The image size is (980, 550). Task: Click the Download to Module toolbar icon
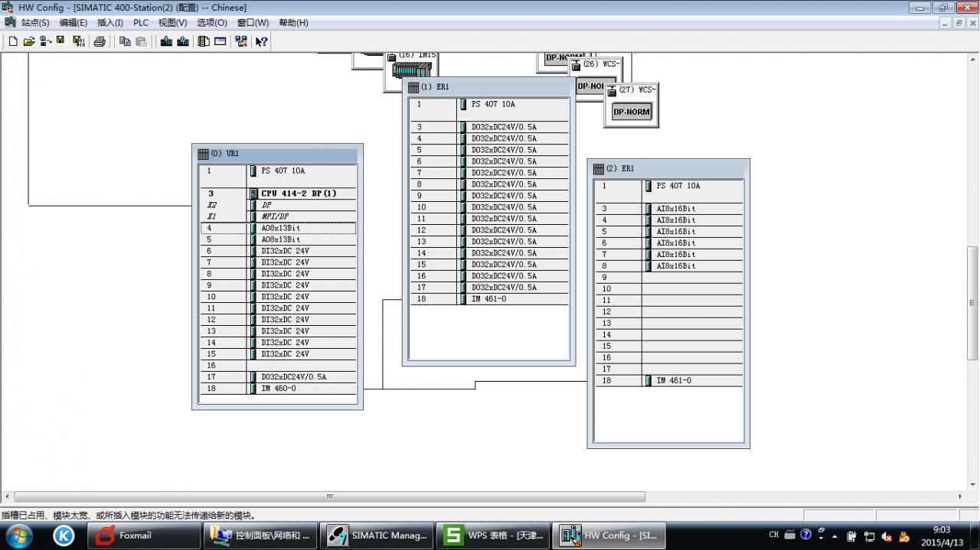pos(166,41)
